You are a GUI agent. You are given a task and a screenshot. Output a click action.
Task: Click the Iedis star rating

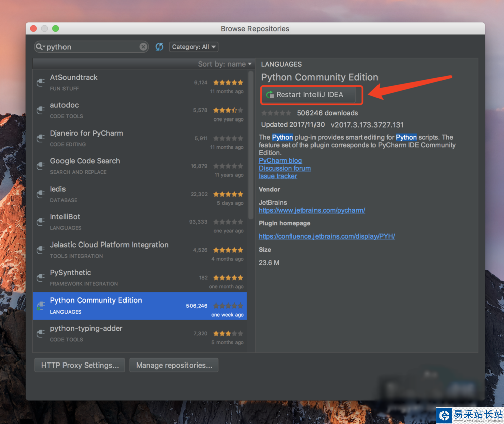tap(228, 194)
